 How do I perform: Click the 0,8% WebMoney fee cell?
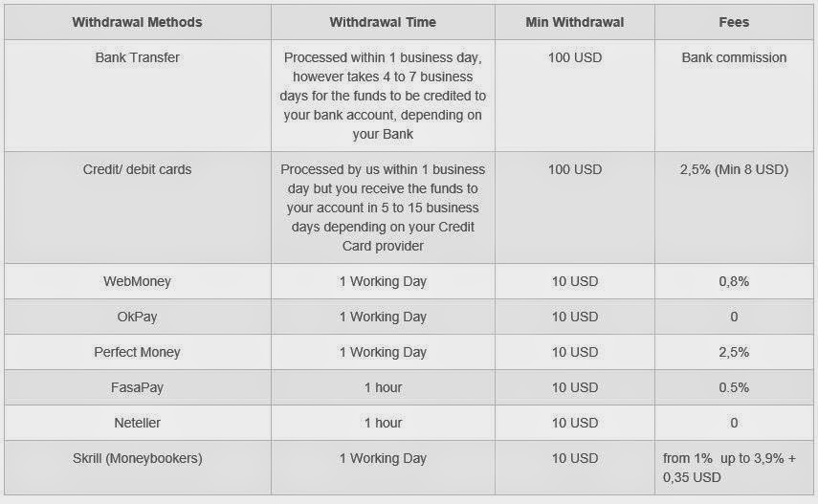point(734,281)
